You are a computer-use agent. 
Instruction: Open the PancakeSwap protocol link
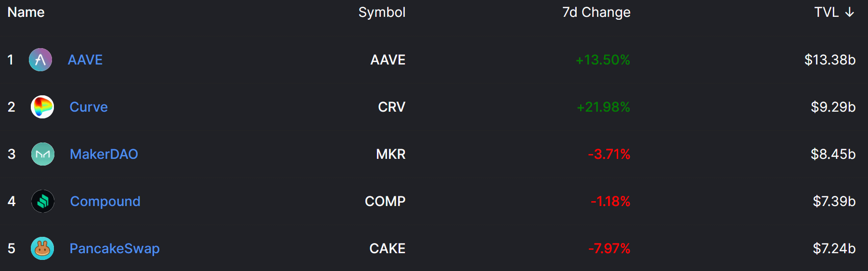pos(115,248)
